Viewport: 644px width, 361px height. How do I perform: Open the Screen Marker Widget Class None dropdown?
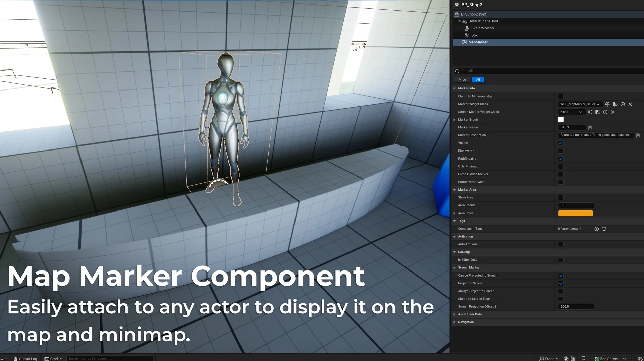click(571, 112)
